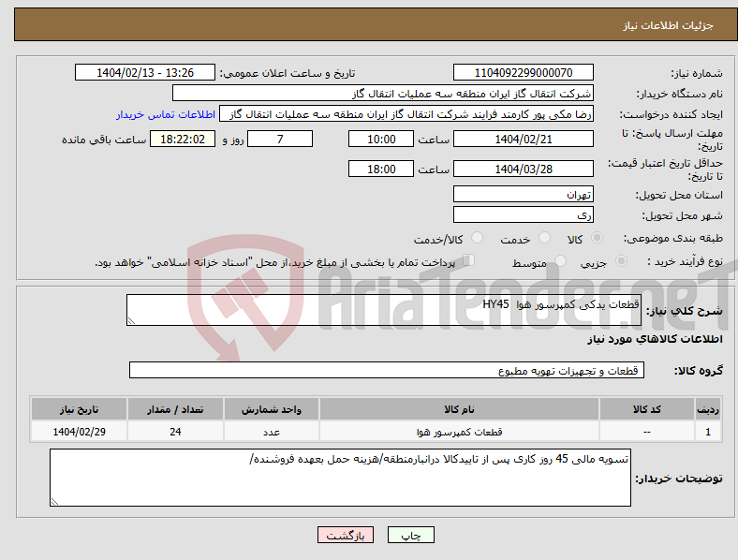738x560 pixels.
Task: Click the طبقه بندی موضوعی label
Action: [x=673, y=239]
